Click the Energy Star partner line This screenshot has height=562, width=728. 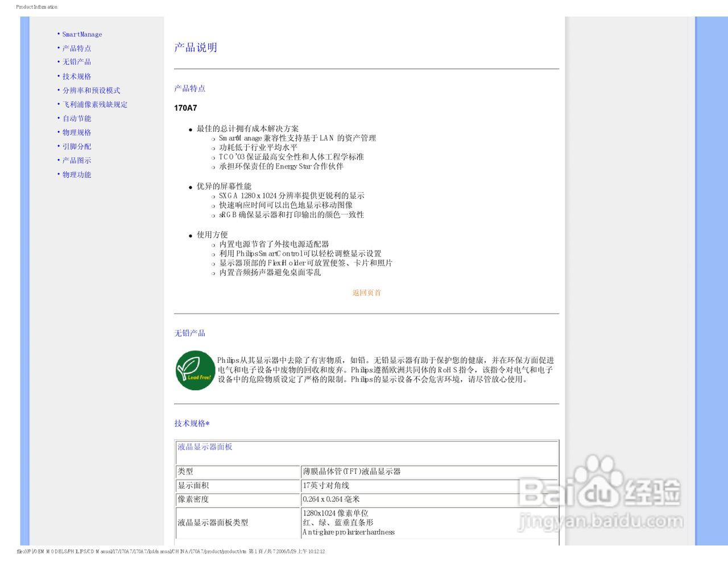[281, 166]
